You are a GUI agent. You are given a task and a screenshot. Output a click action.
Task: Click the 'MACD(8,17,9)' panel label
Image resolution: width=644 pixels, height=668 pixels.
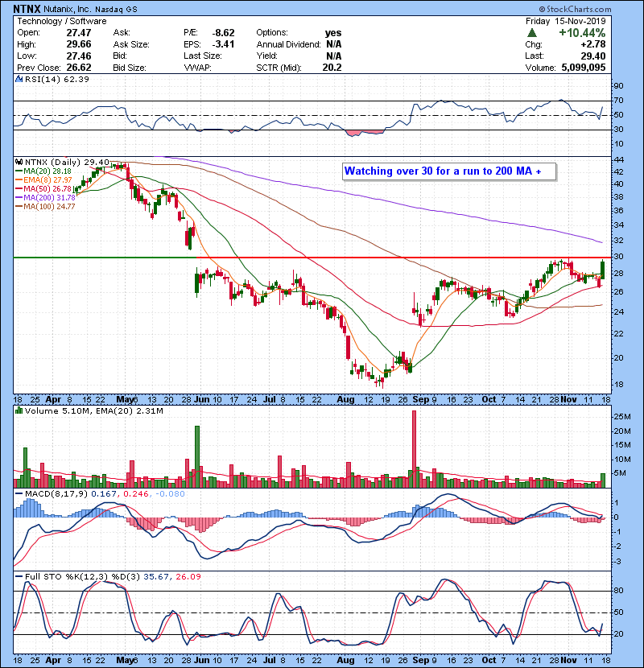click(56, 494)
